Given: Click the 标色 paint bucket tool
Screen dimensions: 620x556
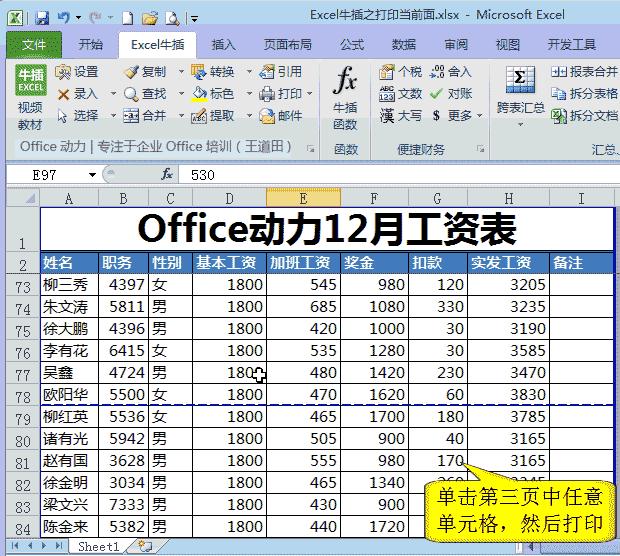Looking at the screenshot, I should [213, 94].
